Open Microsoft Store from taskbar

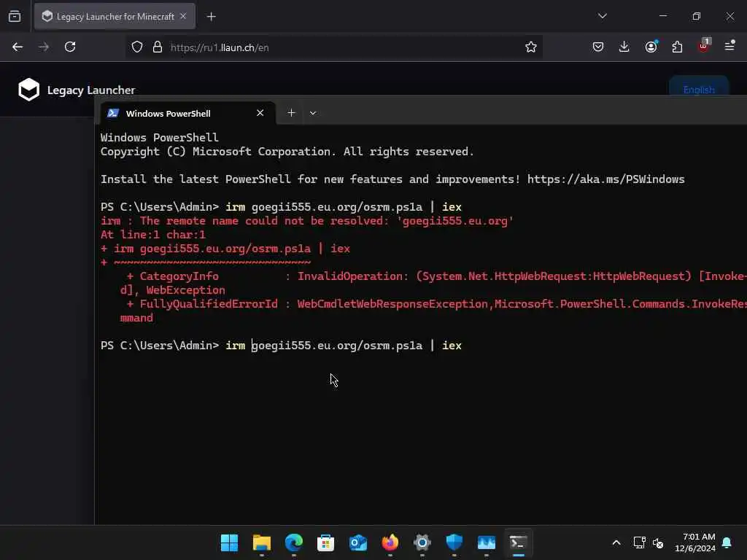326,542
